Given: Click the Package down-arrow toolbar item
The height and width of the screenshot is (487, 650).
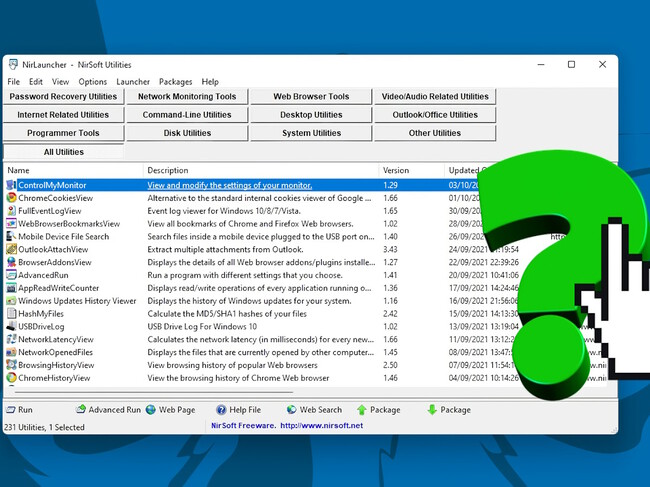Looking at the screenshot, I should pos(449,410).
